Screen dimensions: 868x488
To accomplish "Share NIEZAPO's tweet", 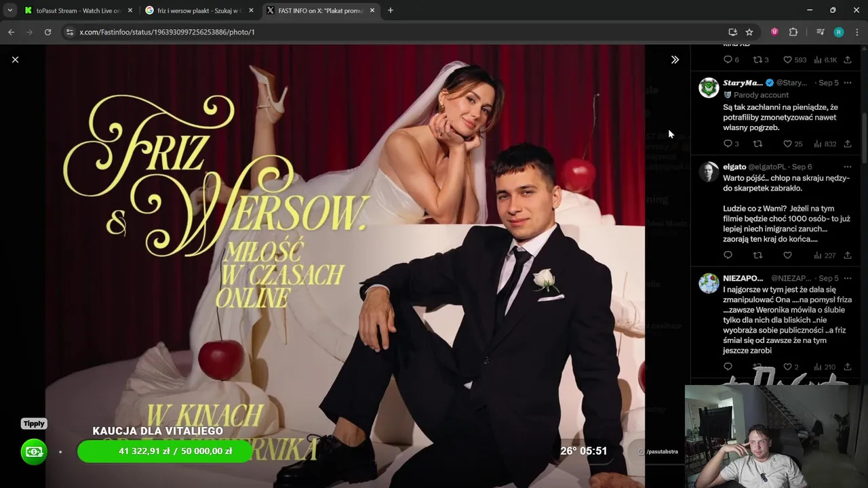I will tap(848, 367).
